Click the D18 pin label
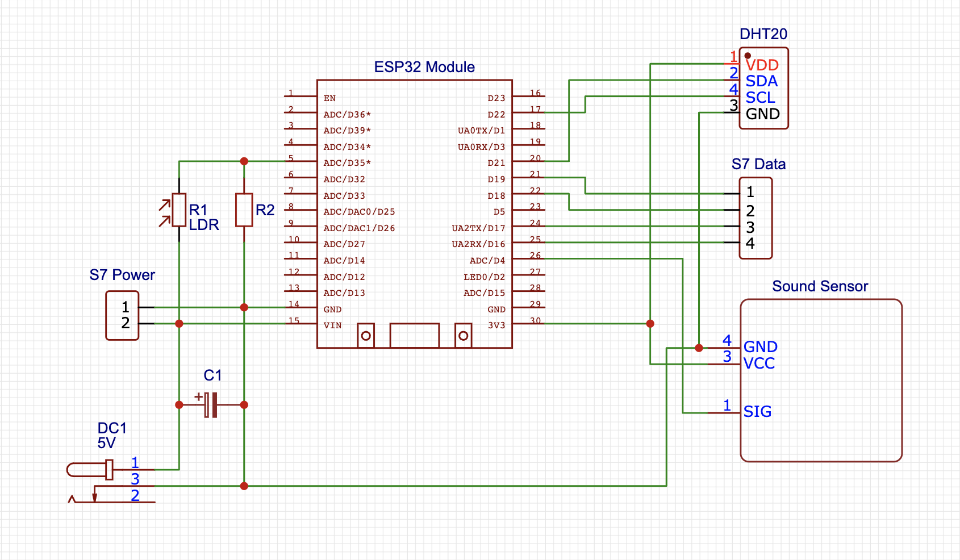The height and width of the screenshot is (560, 960). tap(496, 196)
